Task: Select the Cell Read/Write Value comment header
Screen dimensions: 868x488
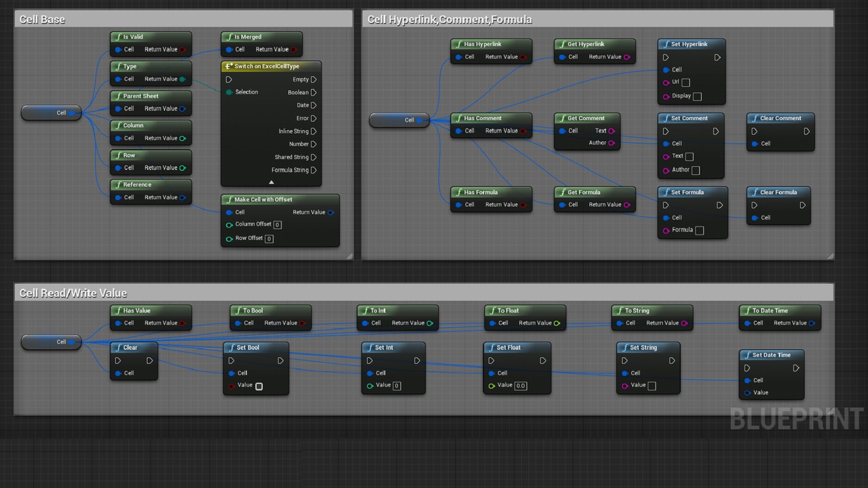Action: pyautogui.click(x=73, y=293)
